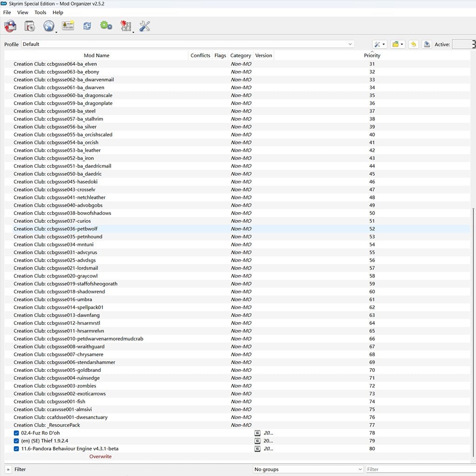Expand the Profile Default dropdown

point(188,44)
